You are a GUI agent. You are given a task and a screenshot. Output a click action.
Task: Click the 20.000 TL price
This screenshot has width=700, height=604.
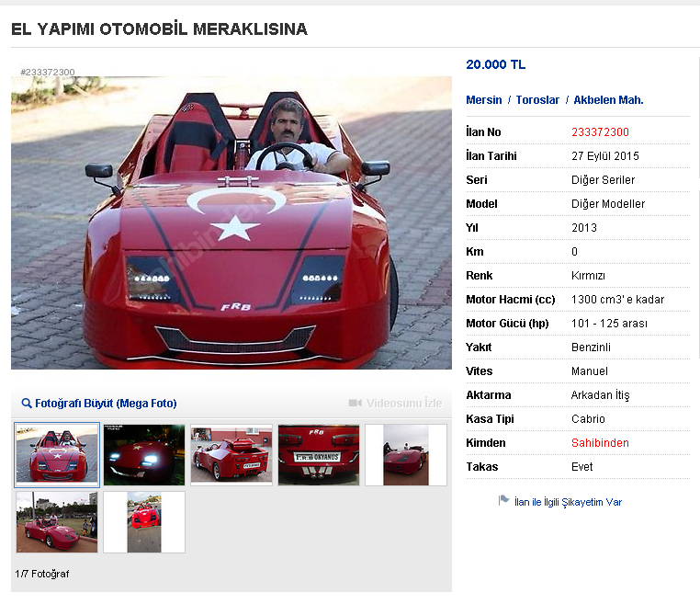pyautogui.click(x=495, y=64)
